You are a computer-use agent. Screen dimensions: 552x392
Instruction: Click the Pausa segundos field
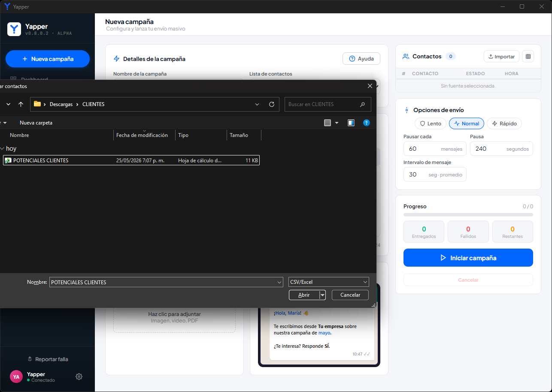(x=501, y=149)
